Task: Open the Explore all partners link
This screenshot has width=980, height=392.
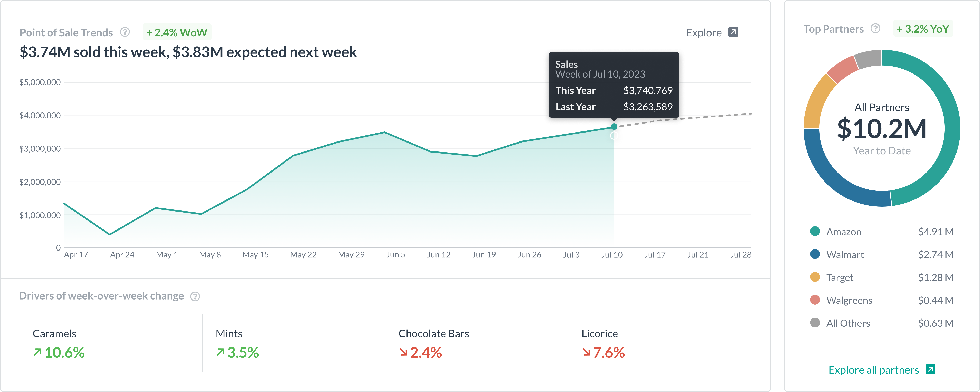Action: tap(873, 370)
